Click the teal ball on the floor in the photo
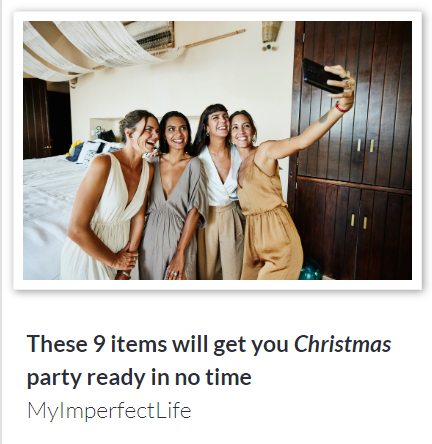 tap(311, 269)
